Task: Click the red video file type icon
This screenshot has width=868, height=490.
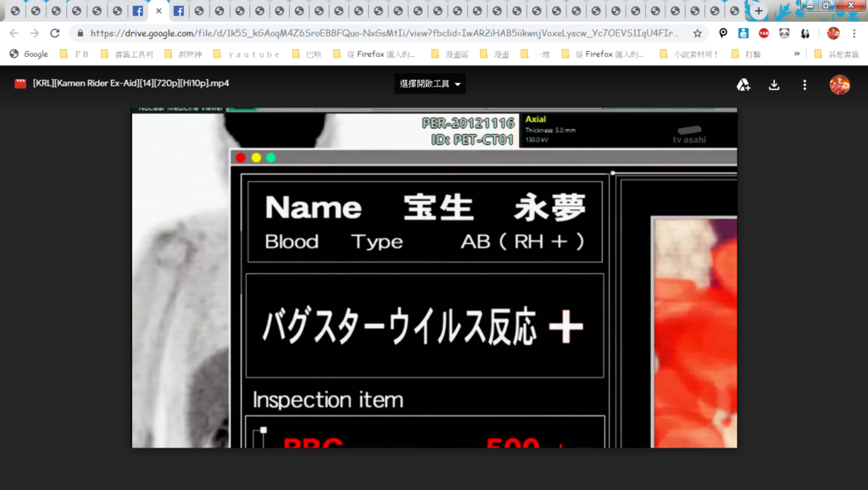Action: 20,84
